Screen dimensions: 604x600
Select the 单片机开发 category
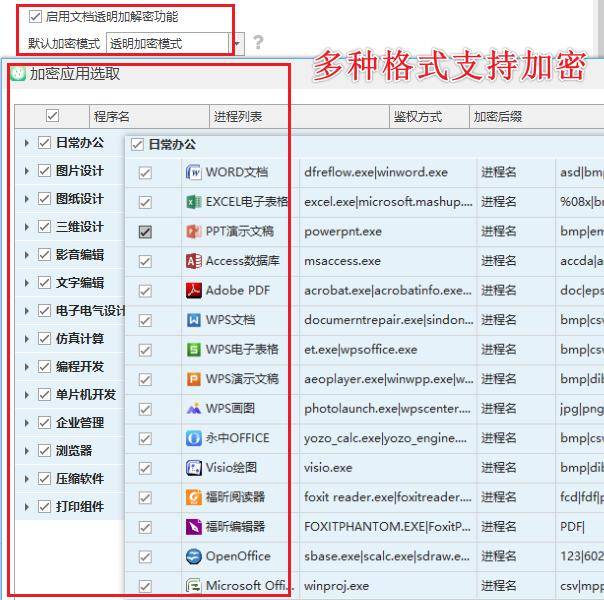point(86,394)
